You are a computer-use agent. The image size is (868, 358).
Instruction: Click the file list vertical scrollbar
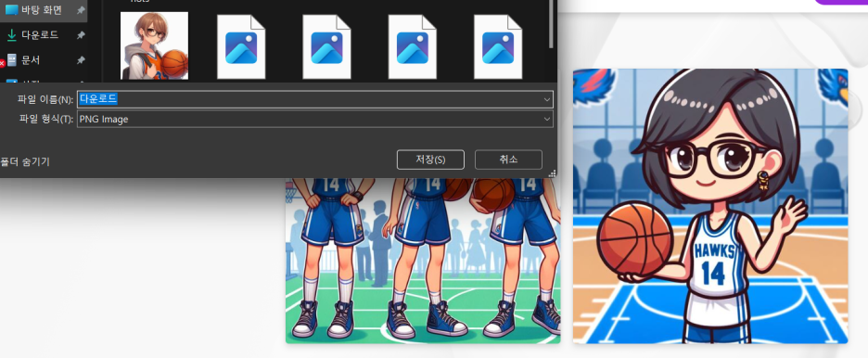pos(551,25)
